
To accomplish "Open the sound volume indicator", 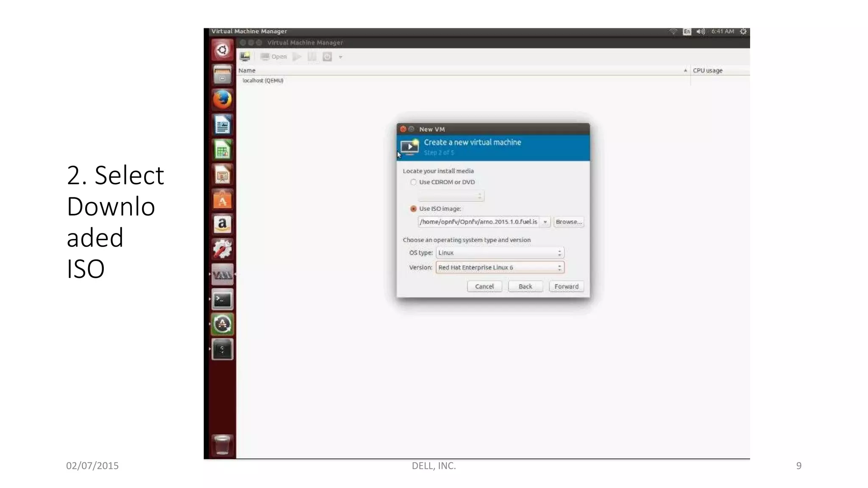I will pos(701,32).
